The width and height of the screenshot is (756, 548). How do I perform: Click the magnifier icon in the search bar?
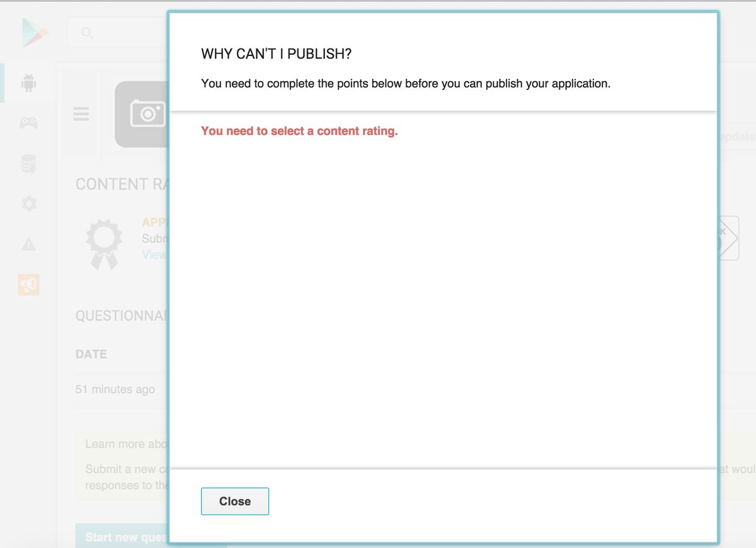point(88,33)
